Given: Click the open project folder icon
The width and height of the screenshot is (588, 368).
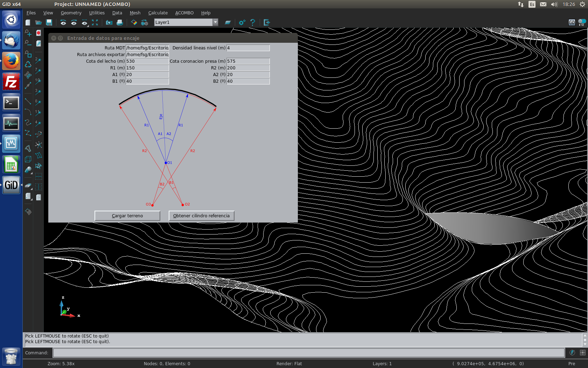Looking at the screenshot, I should 38,22.
